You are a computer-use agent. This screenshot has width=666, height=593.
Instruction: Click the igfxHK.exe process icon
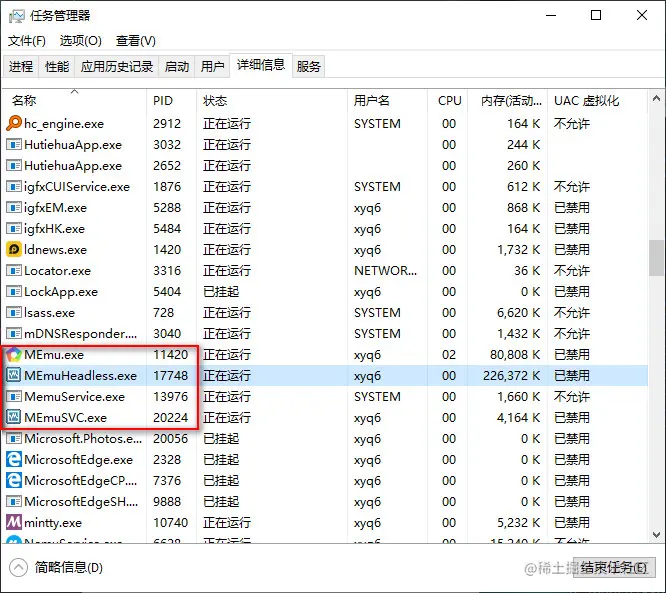pyautogui.click(x=14, y=229)
